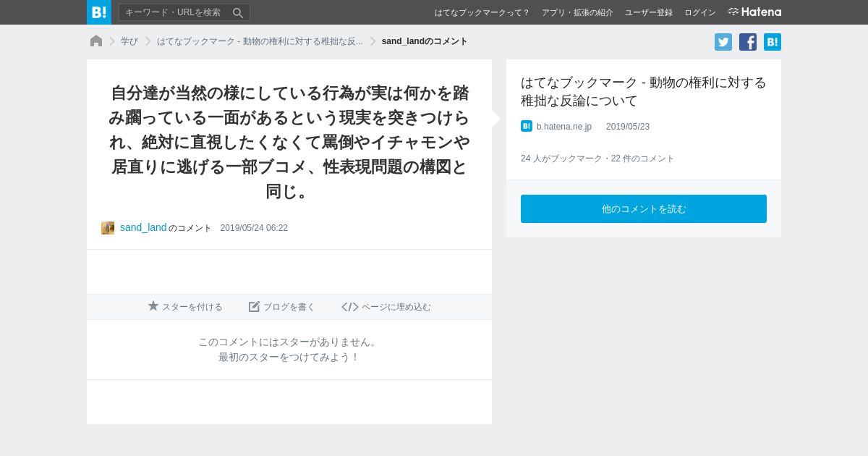The image size is (868, 456).
Task: Open sand_land user profile link
Action: click(x=143, y=227)
